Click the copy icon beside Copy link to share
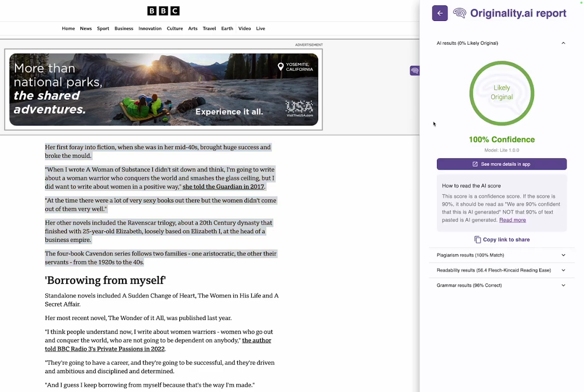Image resolution: width=584 pixels, height=392 pixels. (x=477, y=239)
